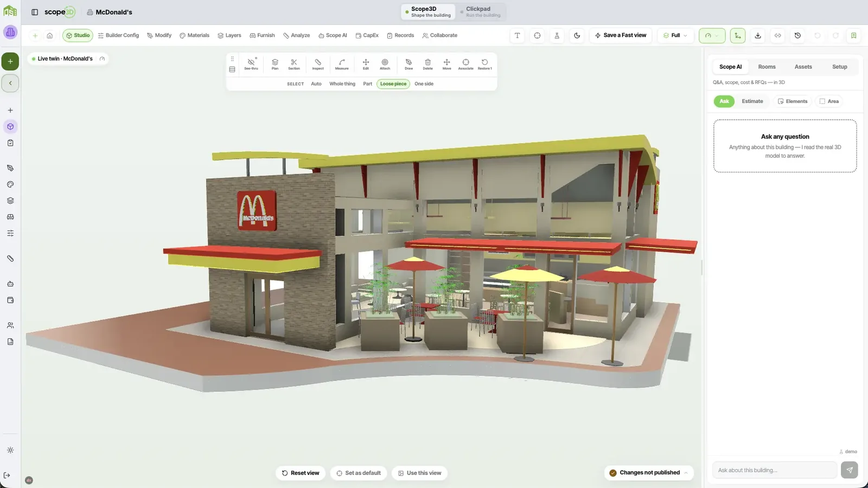Select the Area mode
Screen dimensions: 868x488
[x=829, y=101]
